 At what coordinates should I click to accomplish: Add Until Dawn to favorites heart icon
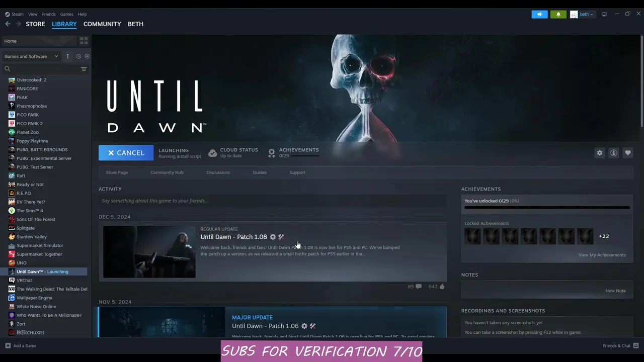tap(628, 153)
